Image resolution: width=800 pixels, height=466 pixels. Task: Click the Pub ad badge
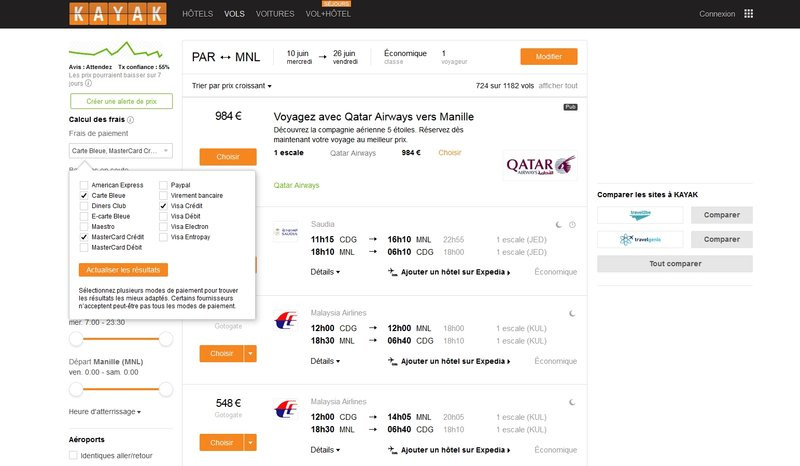pos(570,107)
